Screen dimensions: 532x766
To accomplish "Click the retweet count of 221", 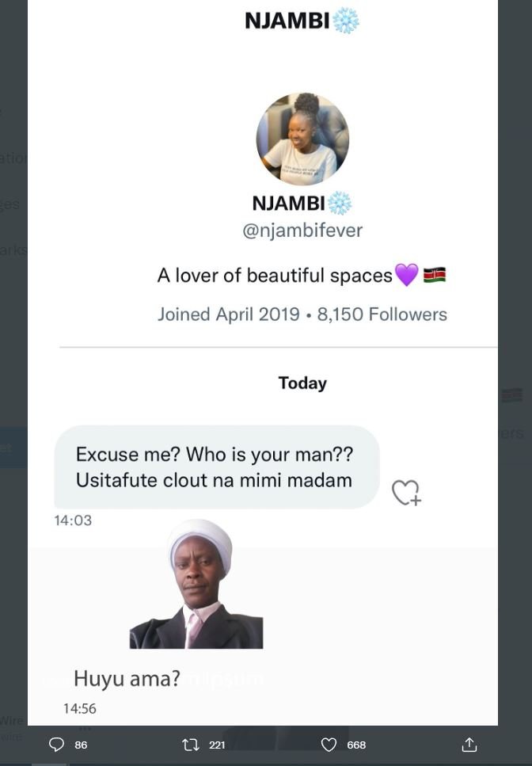I will [215, 745].
